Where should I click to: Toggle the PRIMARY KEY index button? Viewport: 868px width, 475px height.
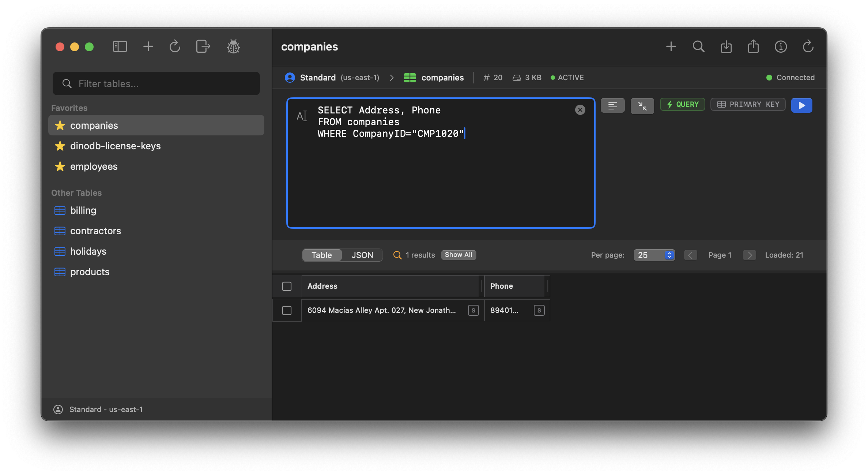point(748,104)
